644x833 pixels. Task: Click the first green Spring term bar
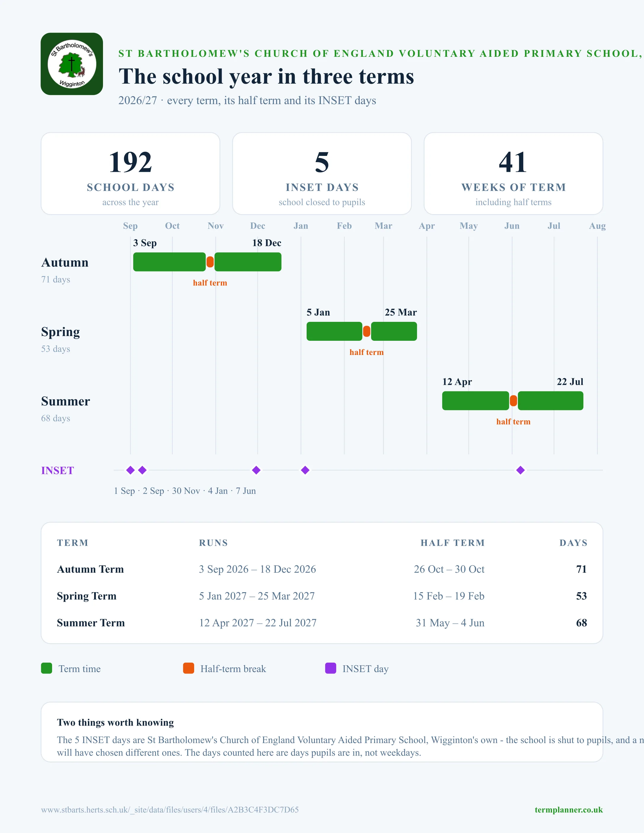(x=334, y=331)
